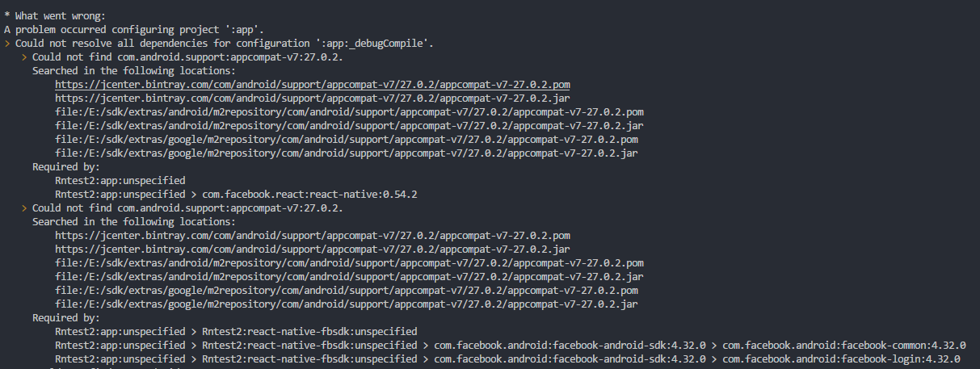
Task: Open the first google m2repository .pom file path
Action: pos(347,139)
